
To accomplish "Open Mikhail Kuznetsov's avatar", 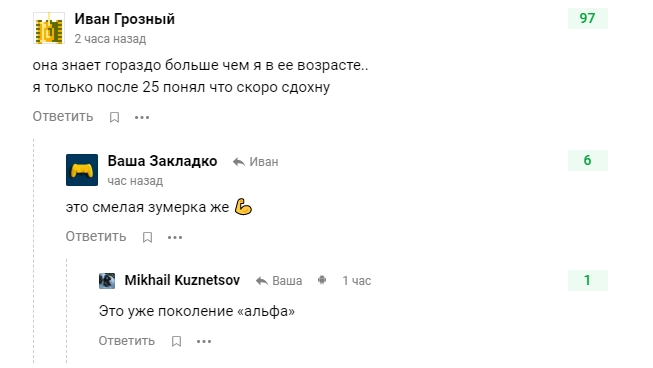I will [107, 281].
